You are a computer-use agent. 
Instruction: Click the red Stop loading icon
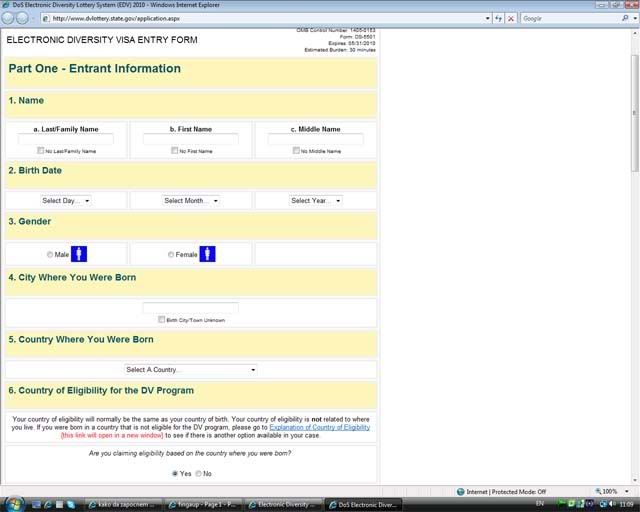511,18
